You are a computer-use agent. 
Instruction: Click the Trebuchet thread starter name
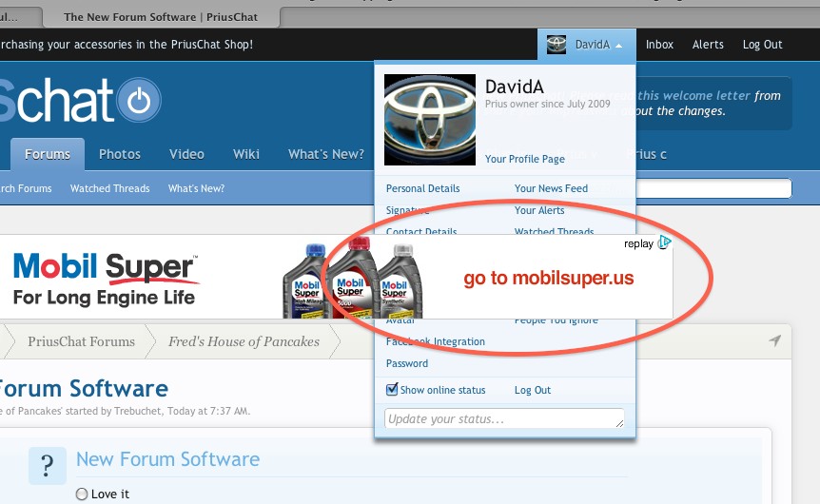point(138,411)
